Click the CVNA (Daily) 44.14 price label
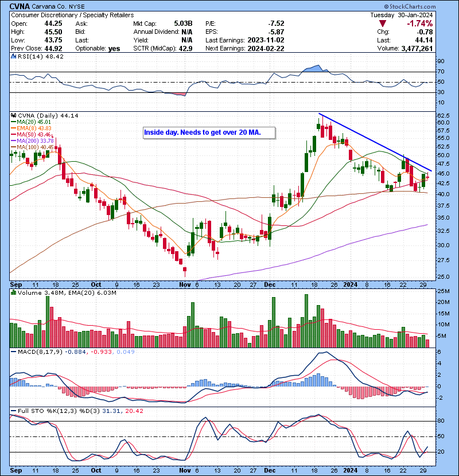The width and height of the screenshot is (459, 476). 48,115
